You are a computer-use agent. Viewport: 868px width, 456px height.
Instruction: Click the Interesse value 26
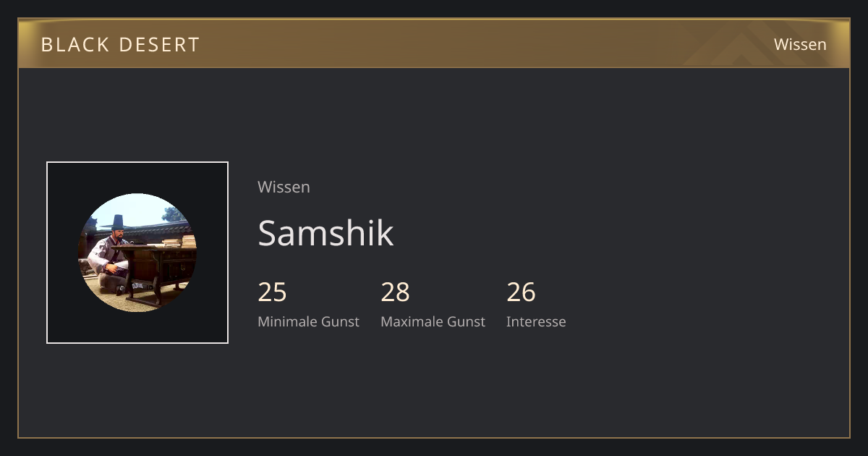coord(521,292)
